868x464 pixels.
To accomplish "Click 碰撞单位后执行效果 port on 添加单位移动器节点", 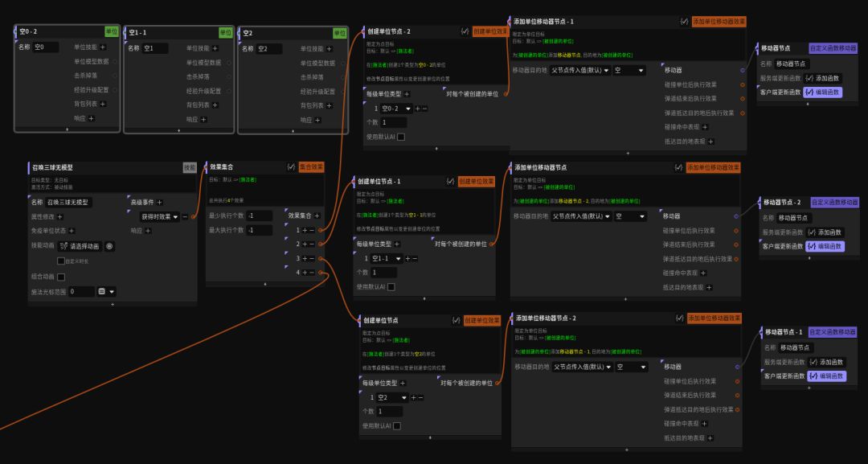I will tap(735, 230).
